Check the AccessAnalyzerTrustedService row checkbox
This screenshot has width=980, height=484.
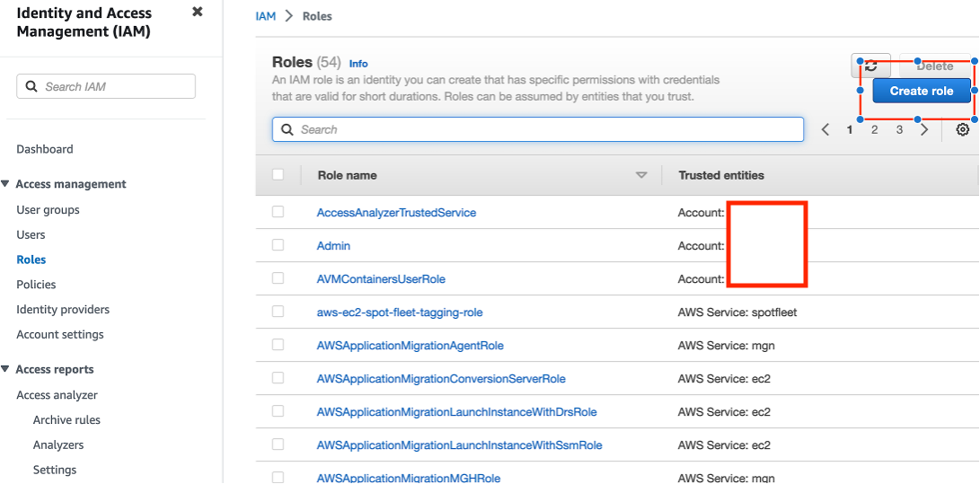[x=278, y=212]
